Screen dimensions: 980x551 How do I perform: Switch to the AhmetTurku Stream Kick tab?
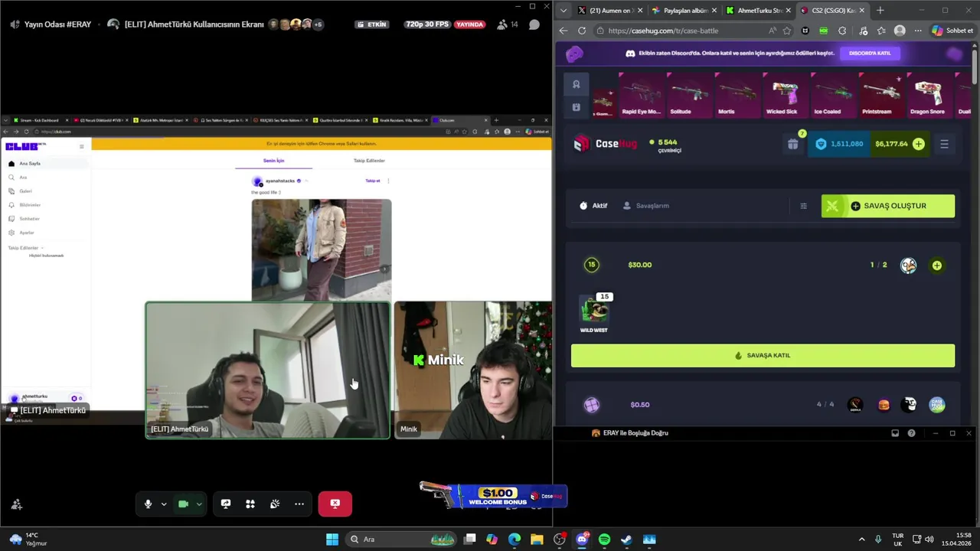[x=758, y=10]
